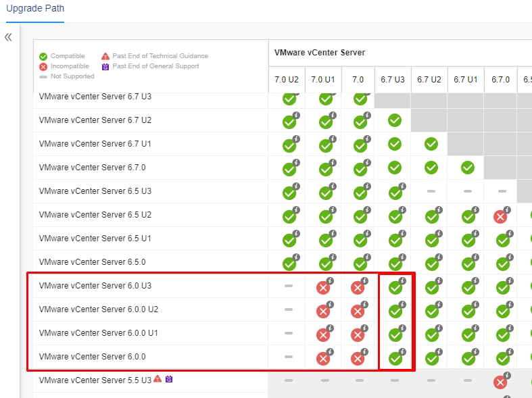Click the incompatible icon for 6.0.0 to 7.0 U1
This screenshot has width=532, height=398.
coord(323,359)
